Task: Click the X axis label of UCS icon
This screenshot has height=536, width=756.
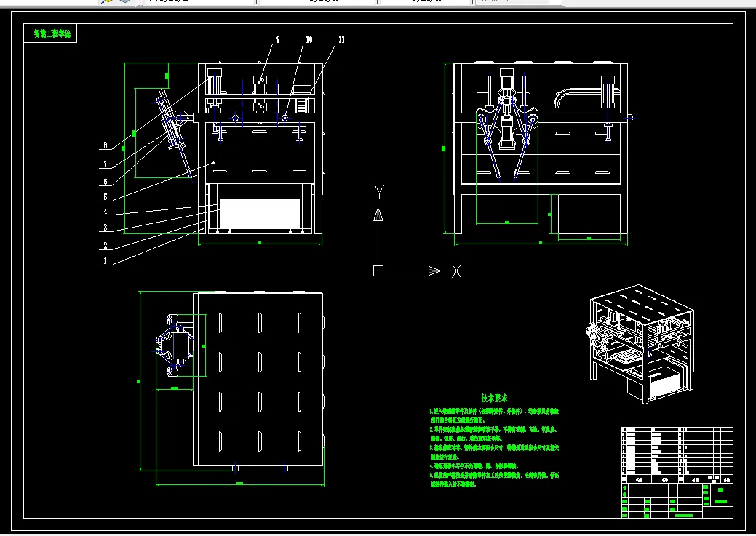Action: tap(457, 271)
